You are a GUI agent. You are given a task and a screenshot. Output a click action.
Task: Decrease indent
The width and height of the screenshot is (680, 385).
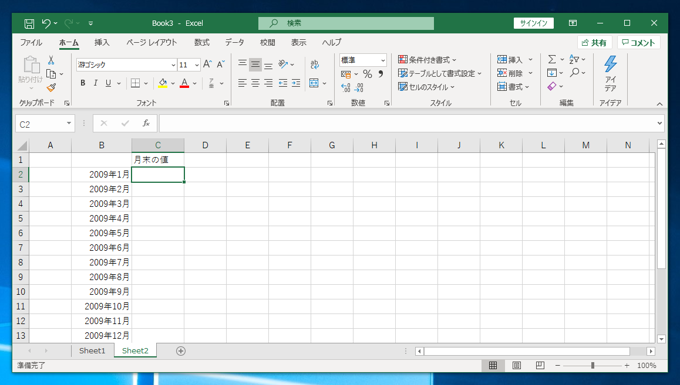[283, 83]
